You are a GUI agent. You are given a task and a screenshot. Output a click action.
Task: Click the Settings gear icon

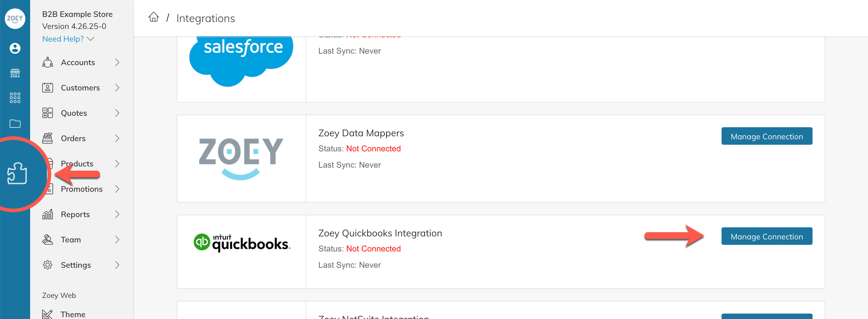pyautogui.click(x=48, y=265)
